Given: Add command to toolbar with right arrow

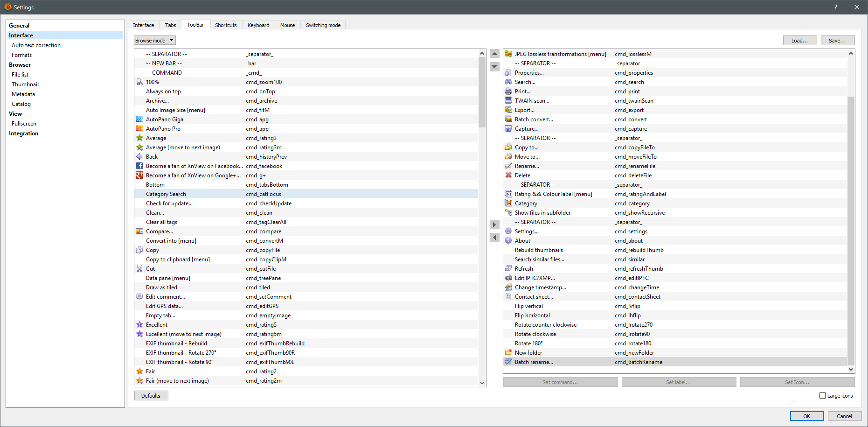Looking at the screenshot, I should coord(494,225).
